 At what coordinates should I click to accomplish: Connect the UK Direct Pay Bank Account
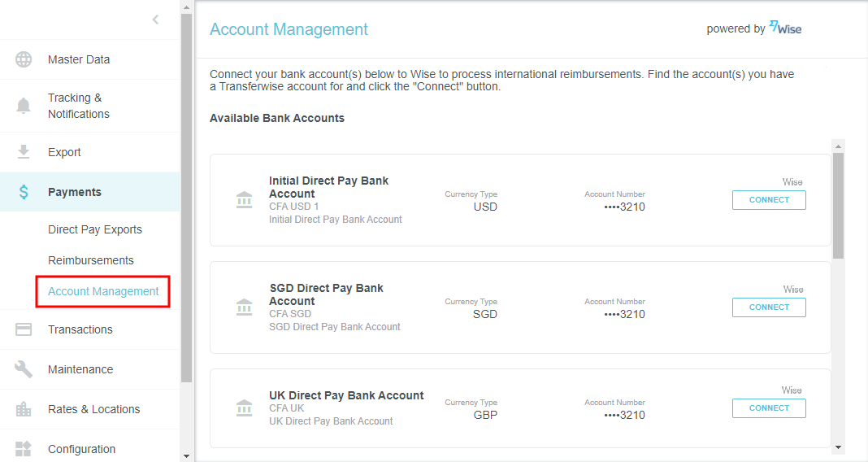pos(769,408)
